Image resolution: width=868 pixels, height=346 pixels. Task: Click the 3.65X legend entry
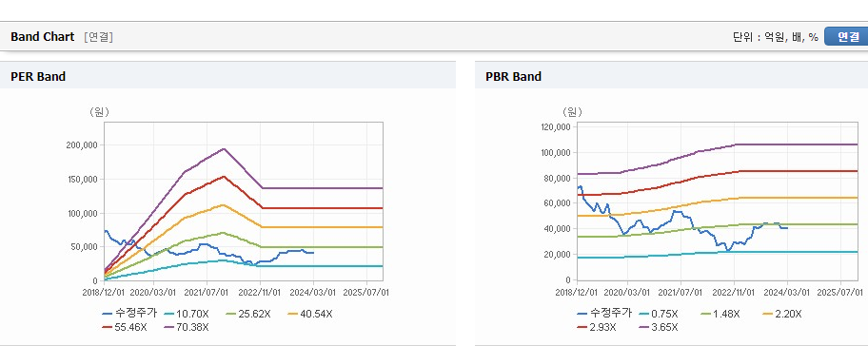pos(659,327)
